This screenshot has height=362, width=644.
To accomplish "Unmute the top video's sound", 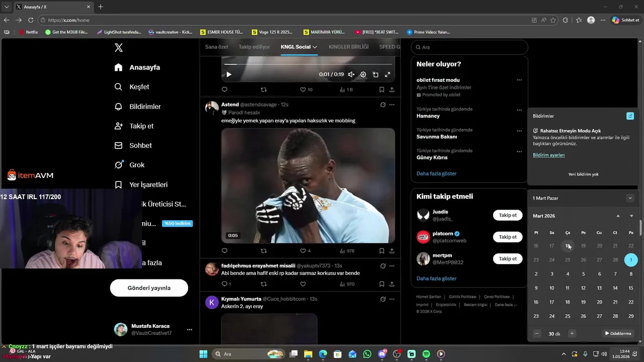I will [351, 74].
